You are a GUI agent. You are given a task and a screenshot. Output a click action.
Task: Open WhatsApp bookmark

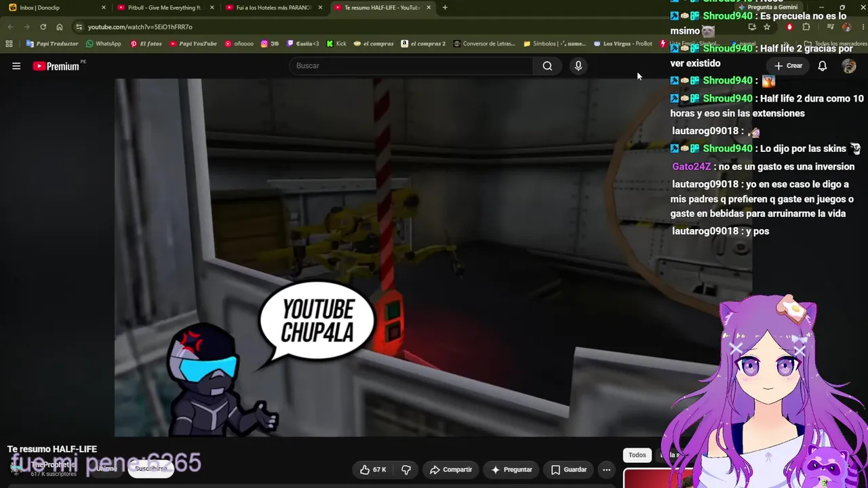point(103,43)
